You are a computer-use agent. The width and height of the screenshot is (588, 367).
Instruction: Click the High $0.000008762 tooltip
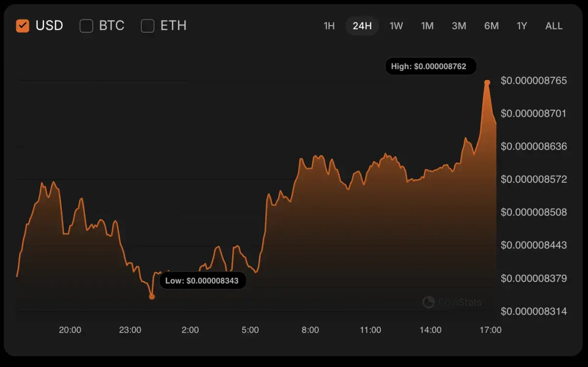click(431, 66)
